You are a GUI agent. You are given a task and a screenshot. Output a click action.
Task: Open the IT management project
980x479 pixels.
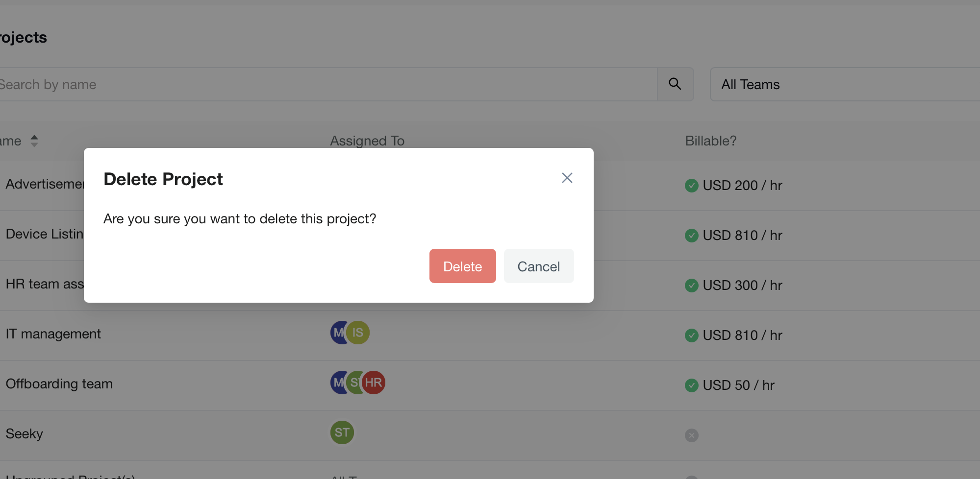pyautogui.click(x=53, y=334)
